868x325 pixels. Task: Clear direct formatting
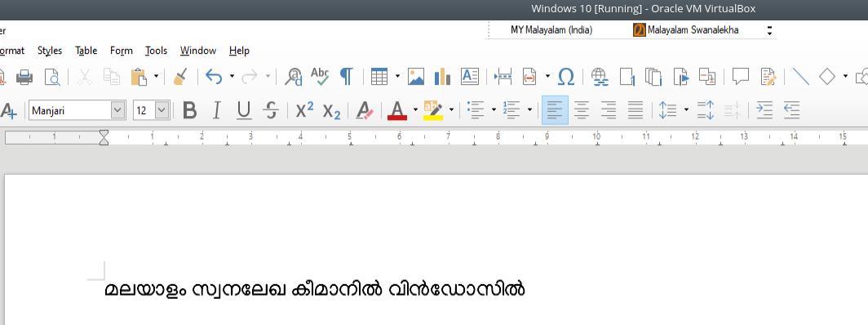point(364,111)
